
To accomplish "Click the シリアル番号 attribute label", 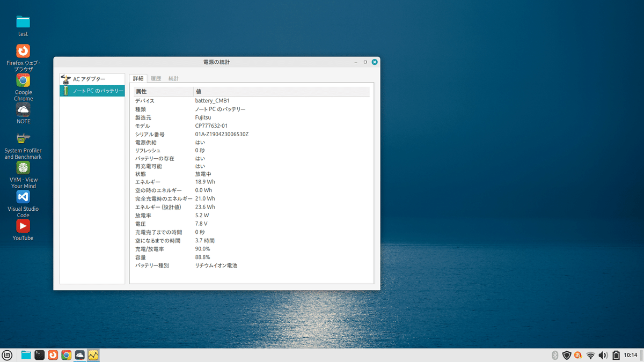I will [150, 134].
